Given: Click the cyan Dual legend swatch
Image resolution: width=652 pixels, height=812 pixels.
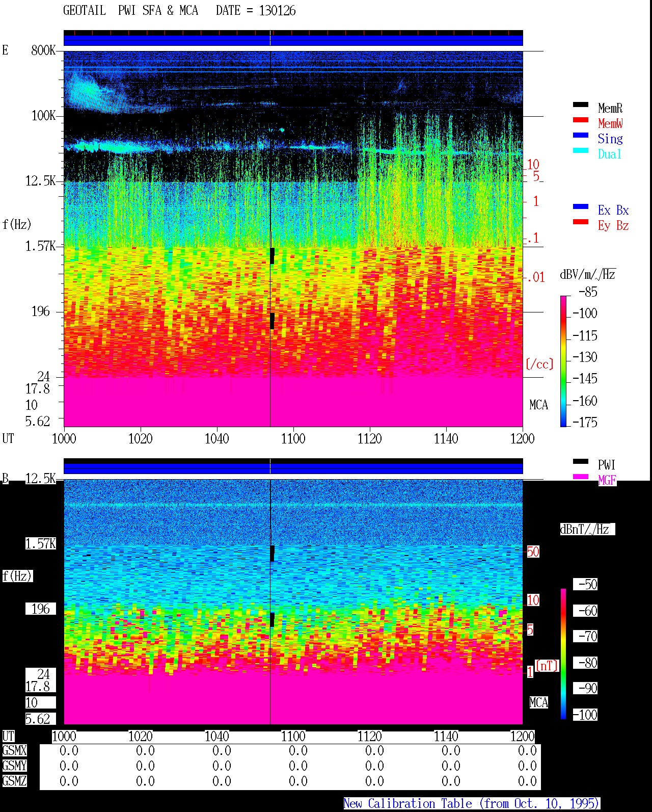Looking at the screenshot, I should click(x=580, y=151).
